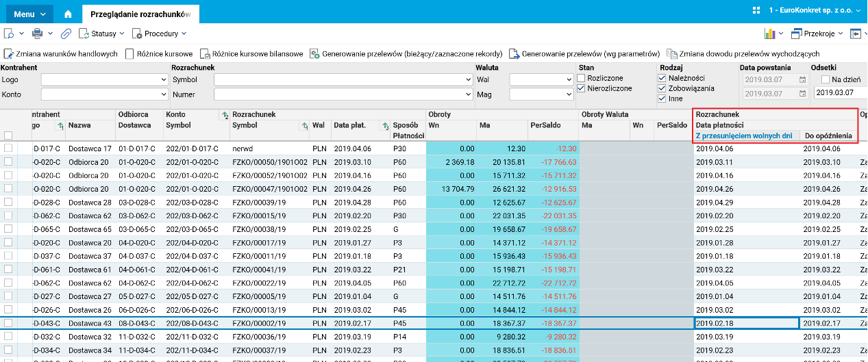Enable the Rozliczone checkbox
The height and width of the screenshot is (362, 868).
tap(581, 79)
